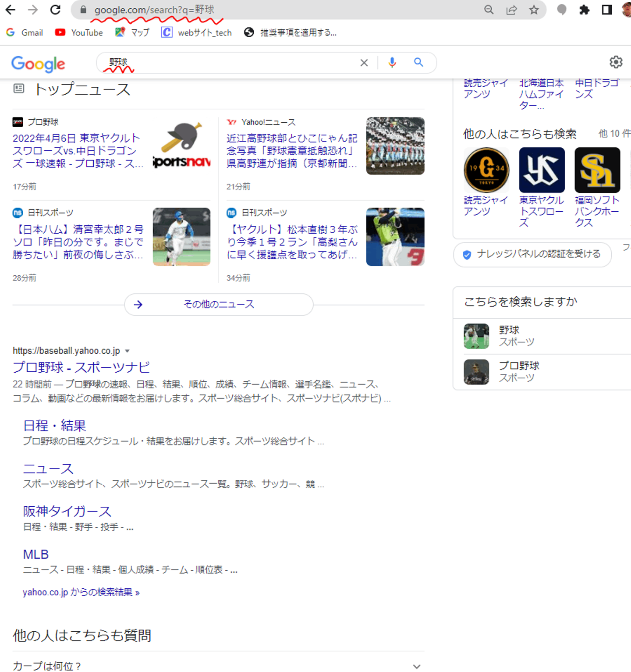The height and width of the screenshot is (672, 631).
Task: Click the プロ野球 source icon
Action: [18, 122]
